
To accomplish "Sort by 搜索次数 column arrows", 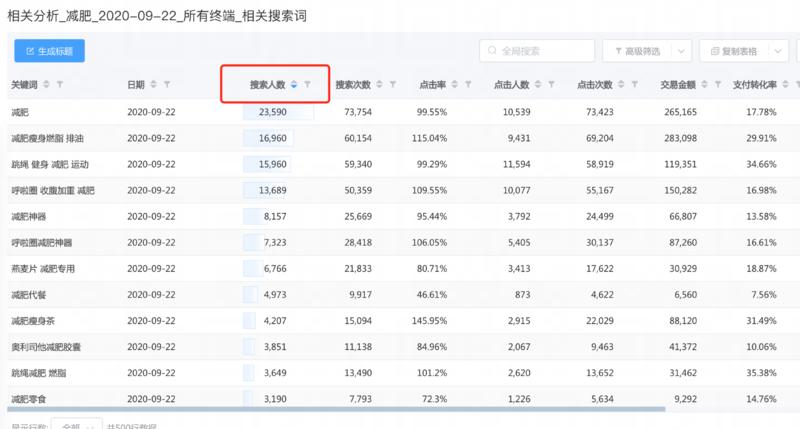I will 379,84.
